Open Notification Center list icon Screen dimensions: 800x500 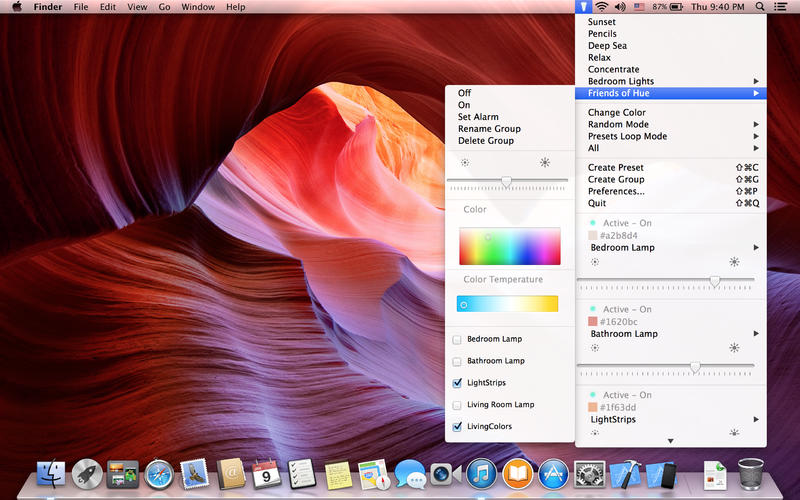point(780,7)
